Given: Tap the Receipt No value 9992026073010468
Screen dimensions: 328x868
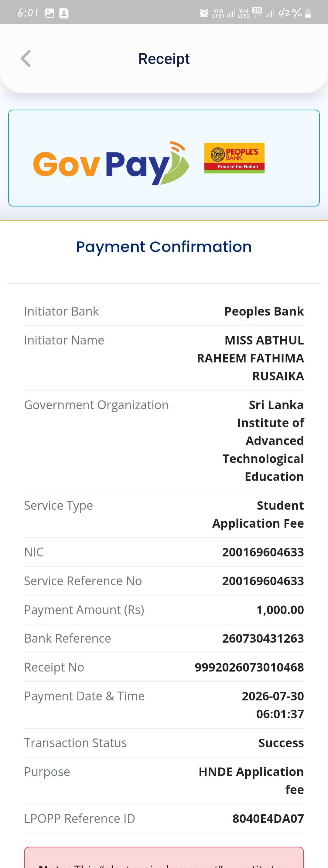Looking at the screenshot, I should pyautogui.click(x=249, y=667).
